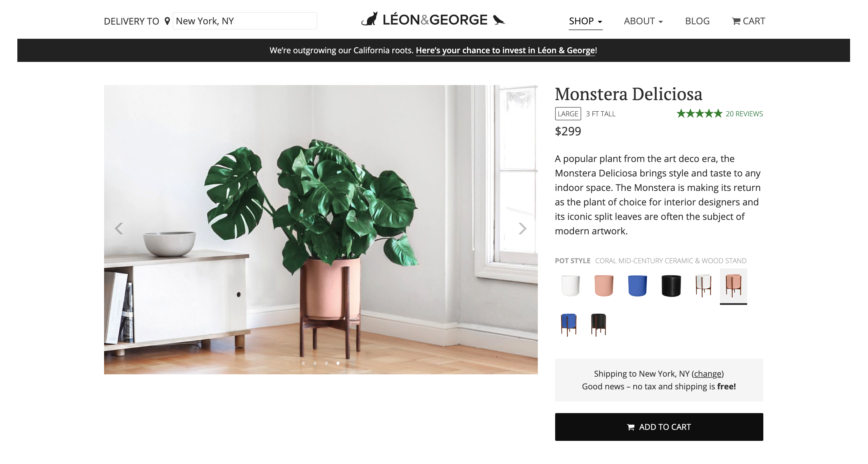Open the invest in Léon & George link
This screenshot has height=464, width=868.
(x=505, y=50)
